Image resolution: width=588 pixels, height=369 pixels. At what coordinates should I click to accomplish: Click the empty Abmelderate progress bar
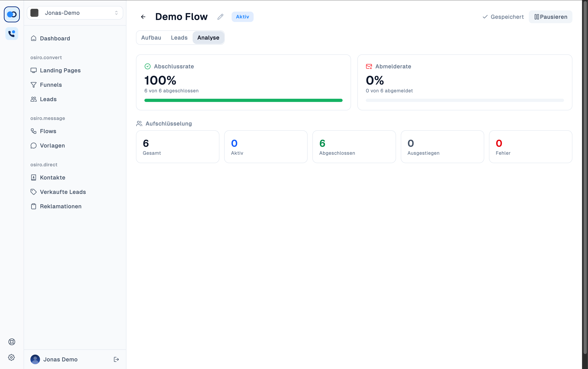465,100
